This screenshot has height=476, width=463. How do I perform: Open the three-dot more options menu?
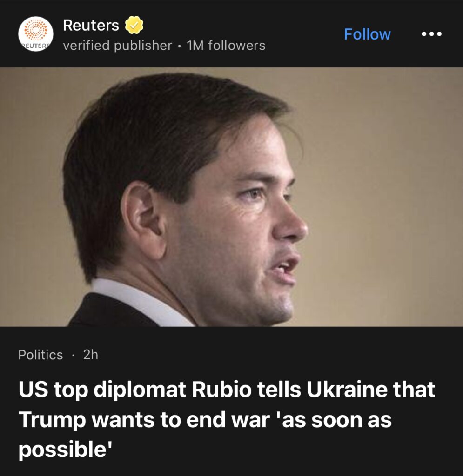point(432,33)
